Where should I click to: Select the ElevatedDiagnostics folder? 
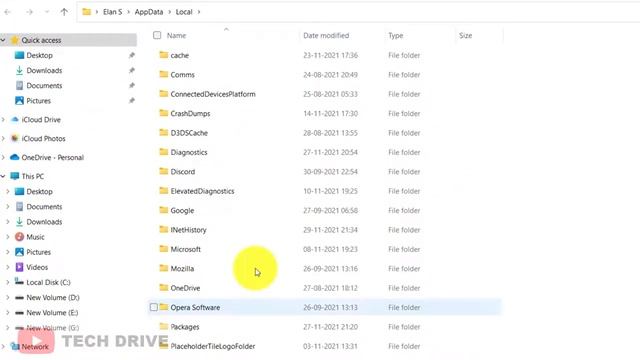(x=202, y=191)
